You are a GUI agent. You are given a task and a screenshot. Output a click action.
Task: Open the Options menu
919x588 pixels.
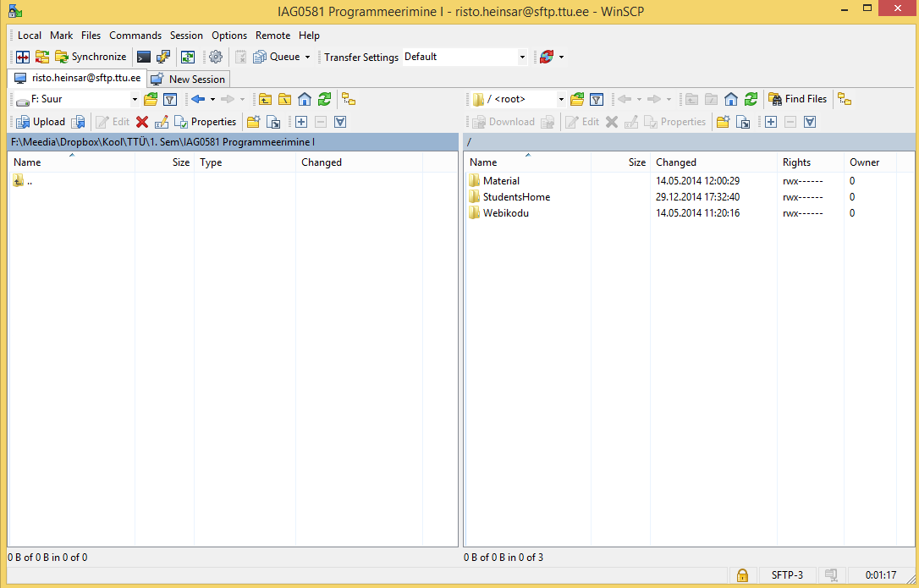point(229,36)
